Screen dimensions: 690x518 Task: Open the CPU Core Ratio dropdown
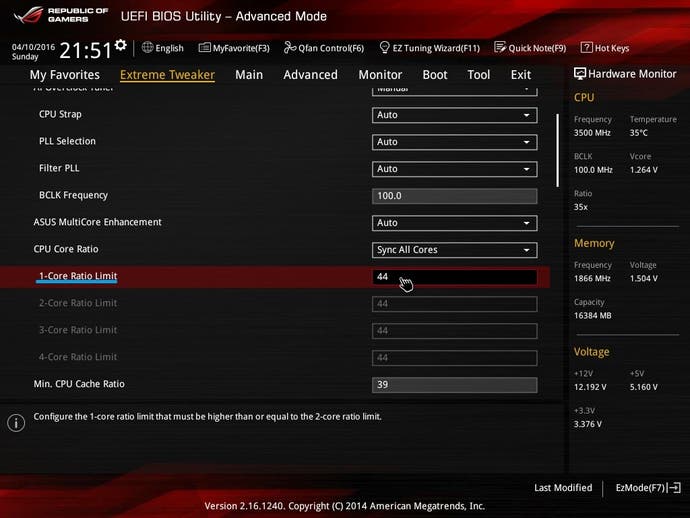point(455,250)
